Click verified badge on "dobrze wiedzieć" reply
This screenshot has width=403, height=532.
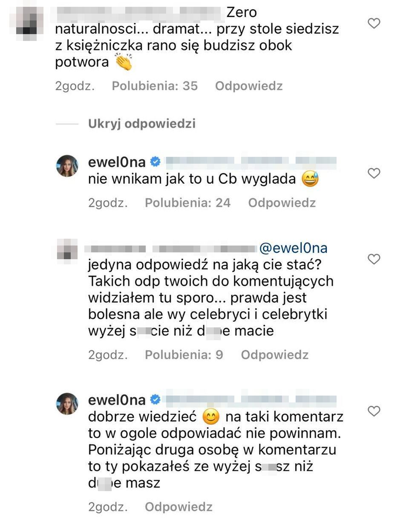(155, 400)
